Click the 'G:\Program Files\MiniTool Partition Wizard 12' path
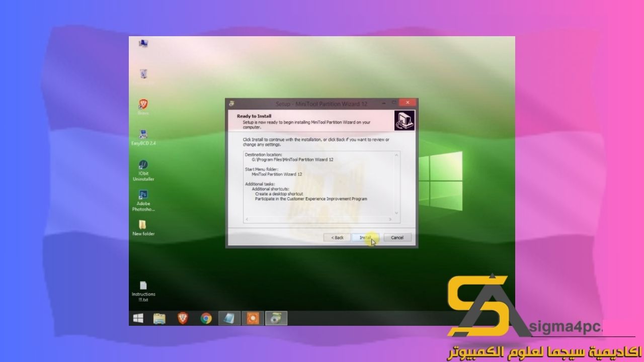Viewport: 644px width, 362px height. [292, 159]
